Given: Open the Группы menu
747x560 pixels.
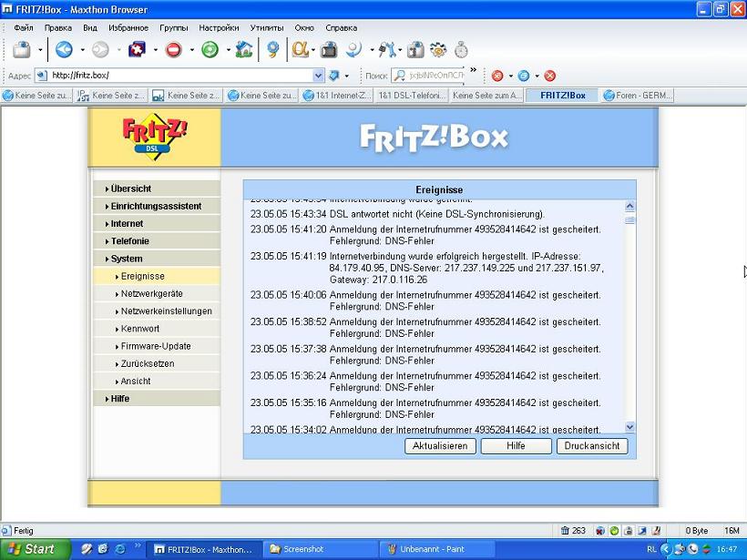Looking at the screenshot, I should coord(174,27).
